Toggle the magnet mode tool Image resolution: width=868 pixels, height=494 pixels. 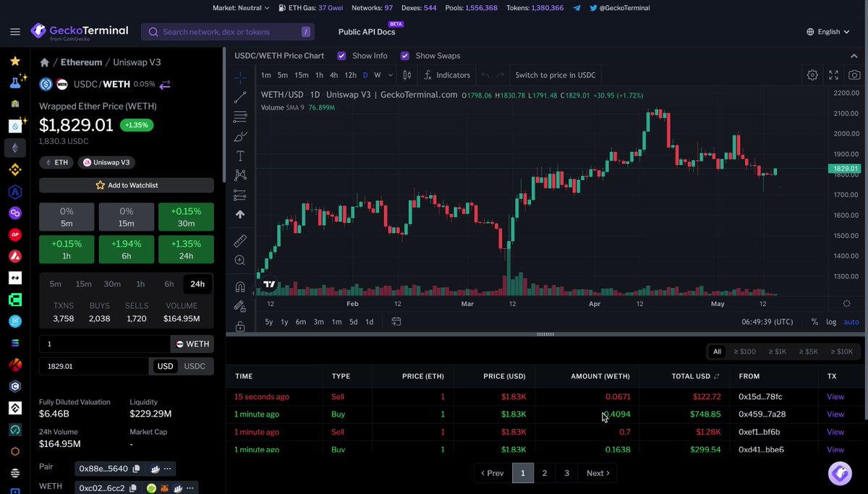pos(240,286)
